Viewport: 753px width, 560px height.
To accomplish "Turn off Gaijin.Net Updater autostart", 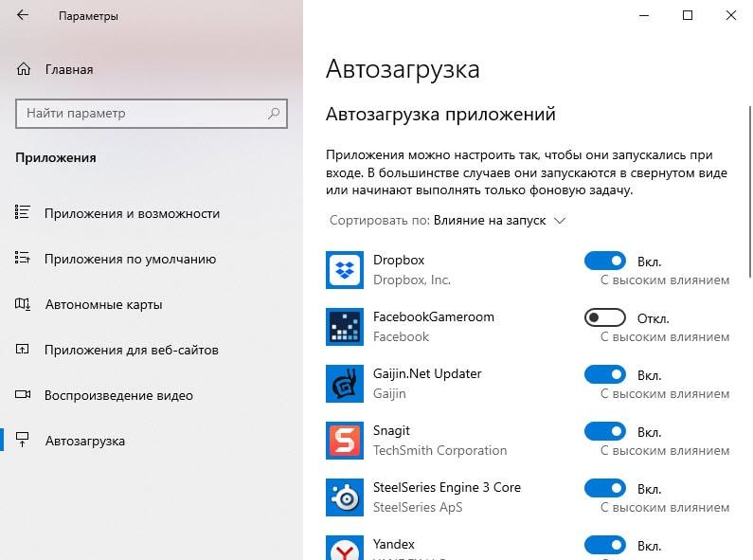I will (x=605, y=374).
